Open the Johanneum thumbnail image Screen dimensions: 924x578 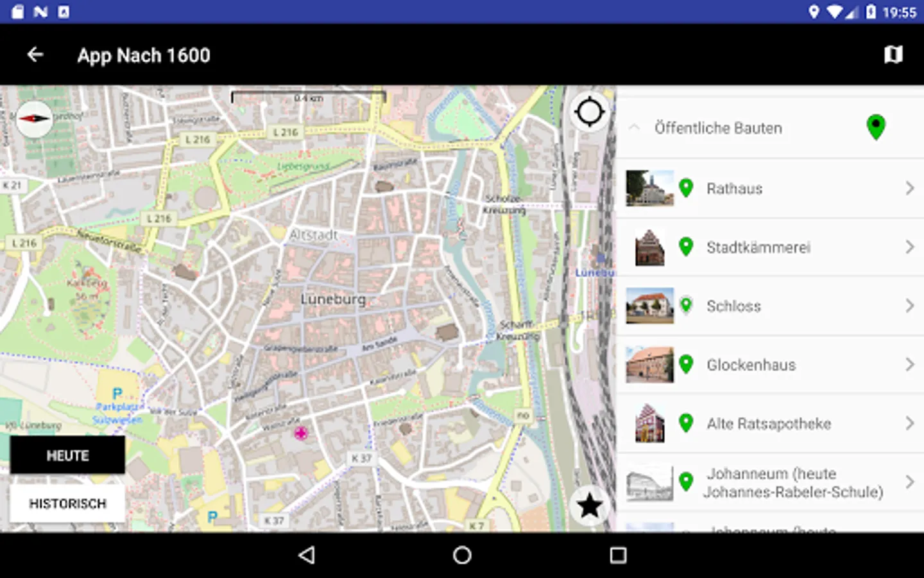[x=649, y=483]
